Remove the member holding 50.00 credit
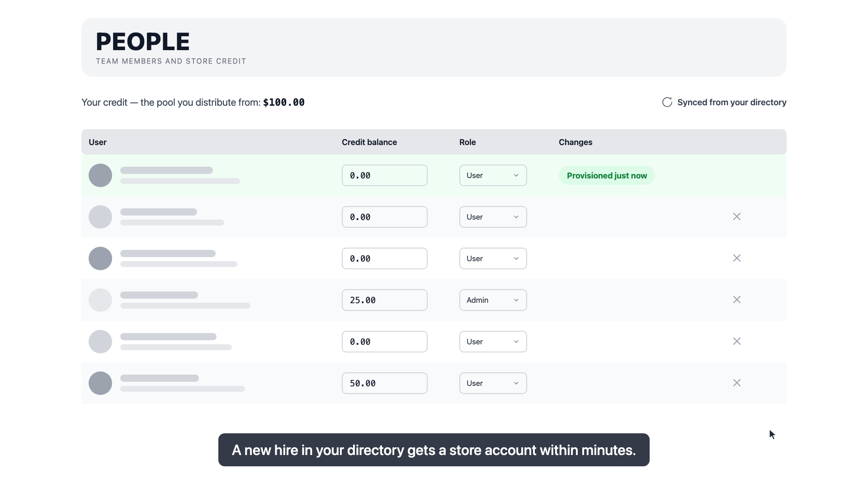The width and height of the screenshot is (868, 488). pyautogui.click(x=737, y=383)
